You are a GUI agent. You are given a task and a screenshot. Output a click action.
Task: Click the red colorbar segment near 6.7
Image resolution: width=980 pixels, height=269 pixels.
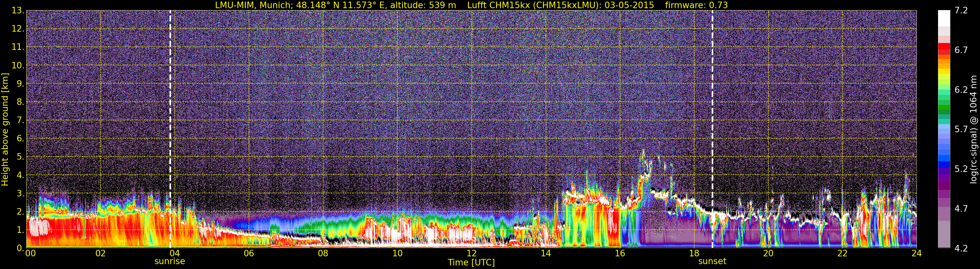[x=944, y=47]
